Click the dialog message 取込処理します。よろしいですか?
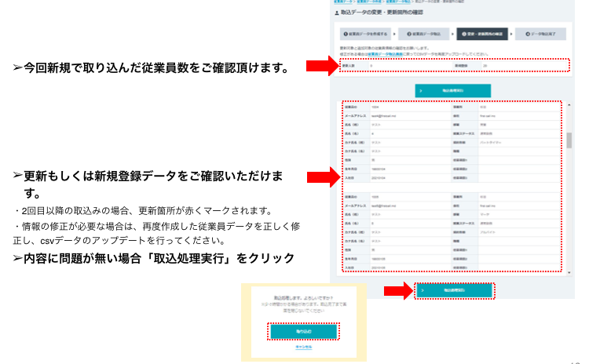This screenshot has width=589, height=364. (303, 298)
